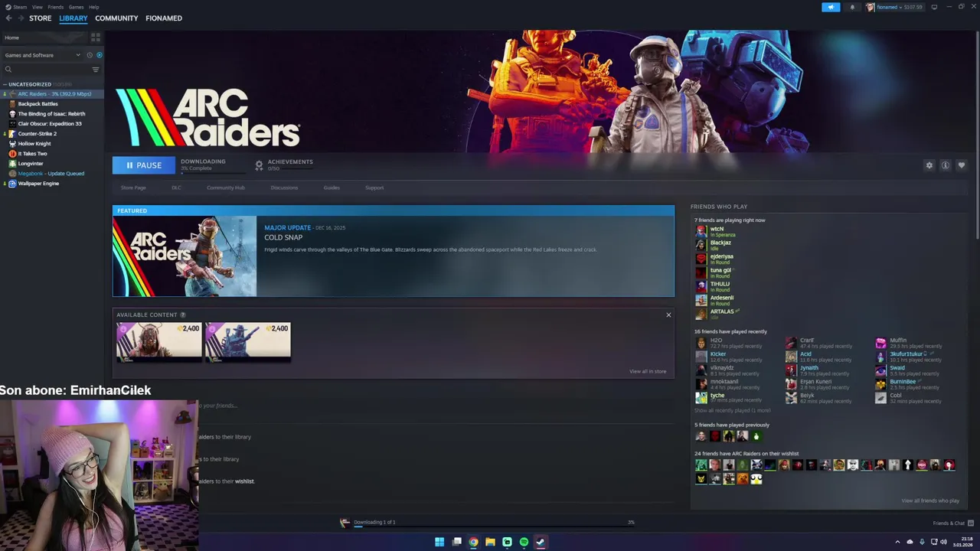This screenshot has width=980, height=551.
Task: Select Wallpaper Engine in the library
Action: [x=38, y=184]
